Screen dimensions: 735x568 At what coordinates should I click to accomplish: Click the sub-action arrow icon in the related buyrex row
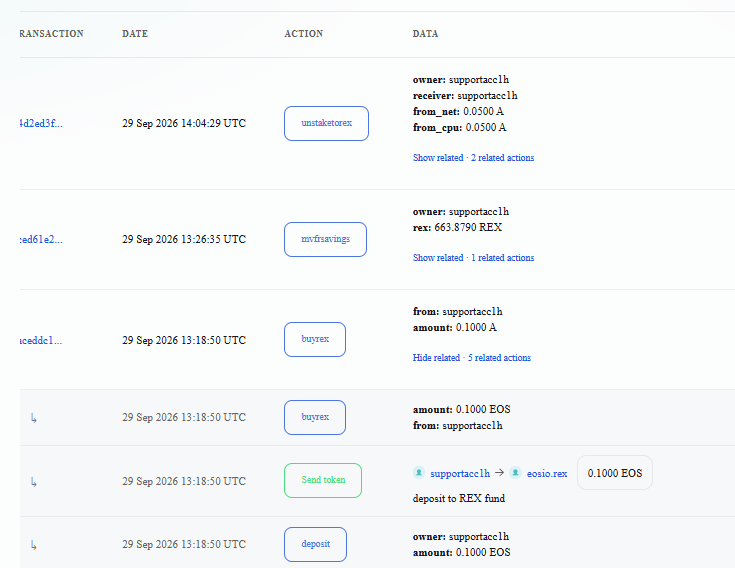pos(33,418)
